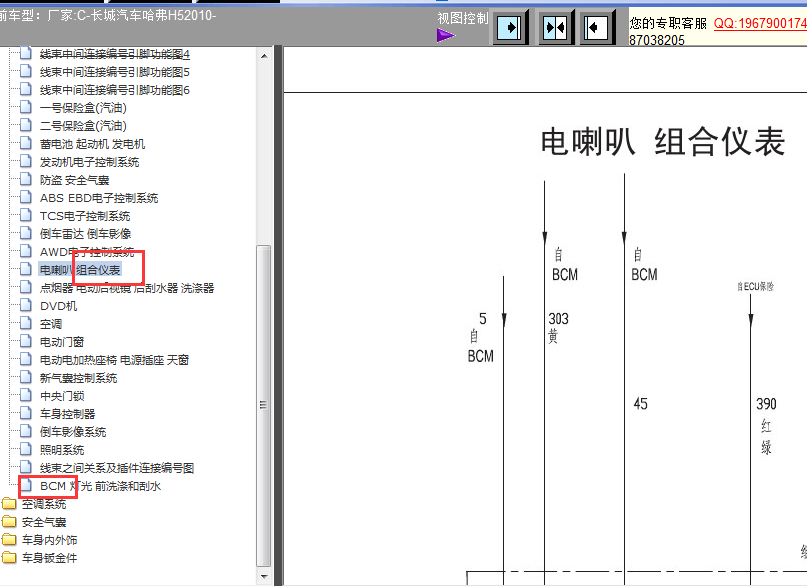Open 一号保险盒(汽油) diagram

tap(83, 108)
